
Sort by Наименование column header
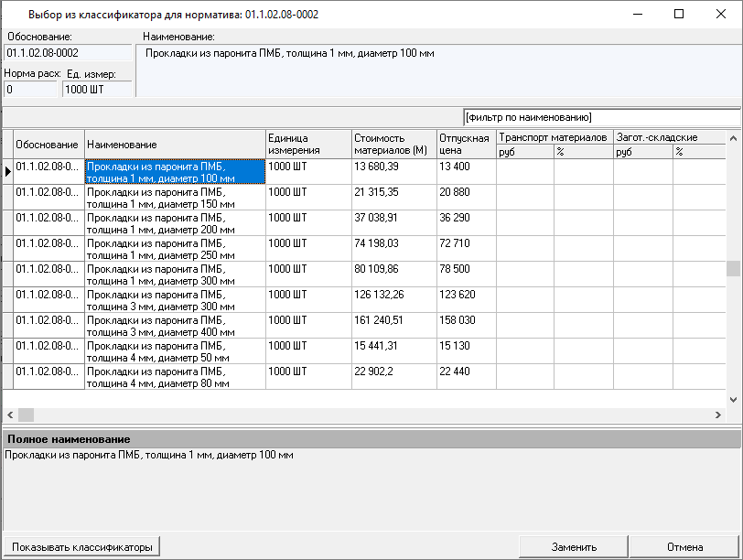click(x=175, y=145)
